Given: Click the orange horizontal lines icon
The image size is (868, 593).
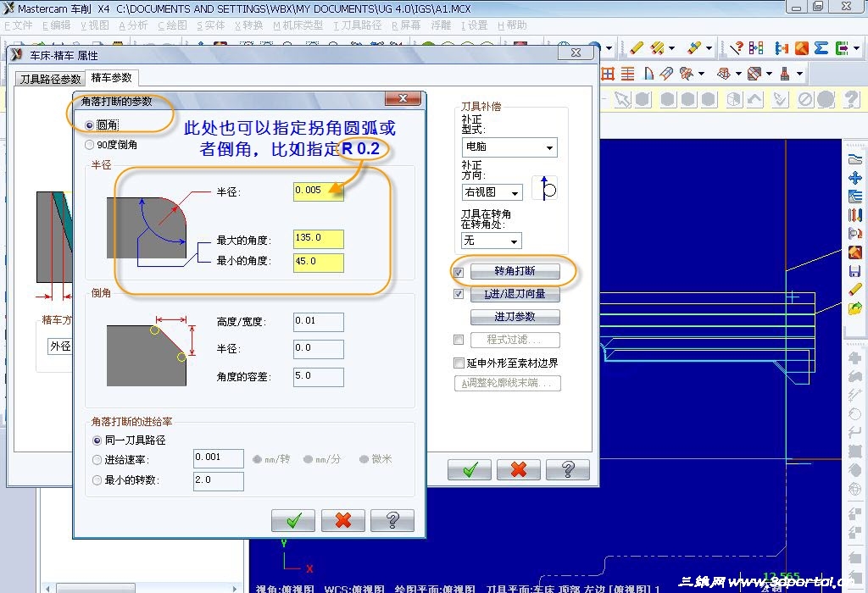Looking at the screenshot, I should click(627, 74).
